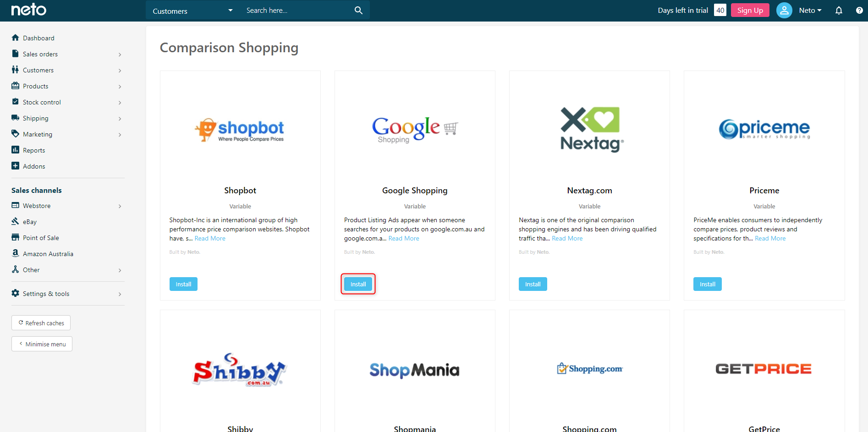Click the priceme logo thumbnail
Image resolution: width=868 pixels, height=432 pixels.
pos(764,129)
